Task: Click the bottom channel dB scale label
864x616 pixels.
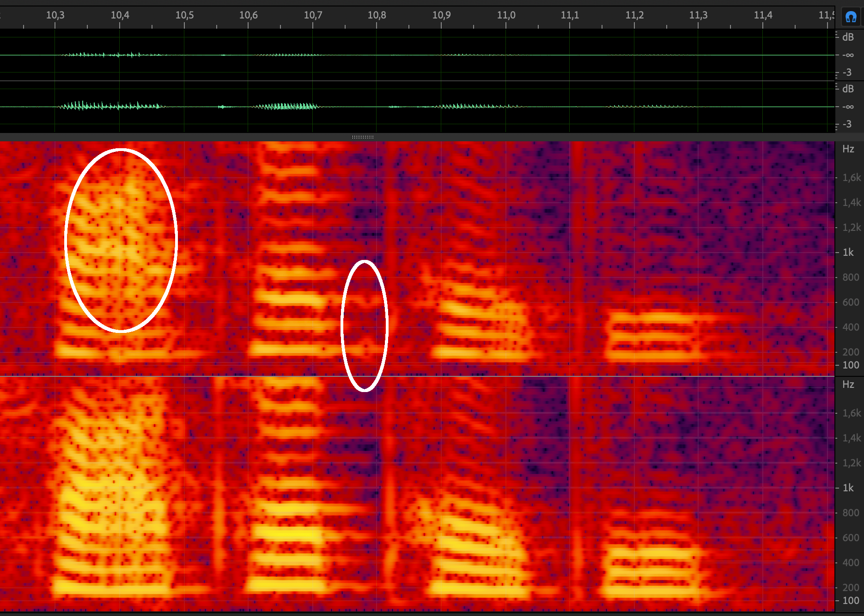Action: [848, 89]
